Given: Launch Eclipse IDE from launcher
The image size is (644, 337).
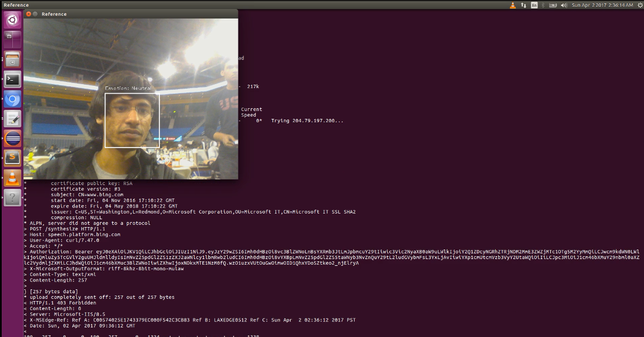Looking at the screenshot, I should [12, 139].
